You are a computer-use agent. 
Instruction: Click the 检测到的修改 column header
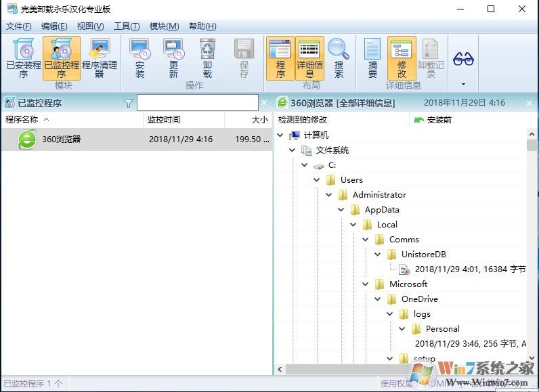(342, 120)
